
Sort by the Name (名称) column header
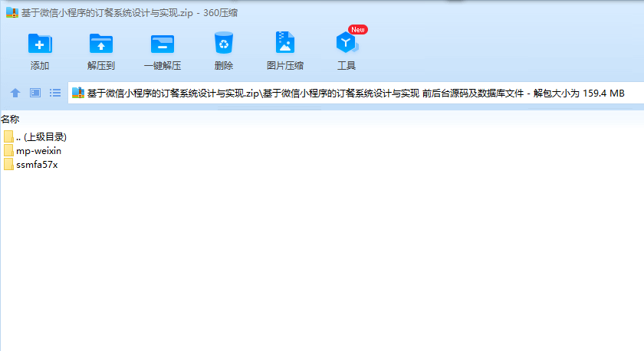click(x=10, y=120)
